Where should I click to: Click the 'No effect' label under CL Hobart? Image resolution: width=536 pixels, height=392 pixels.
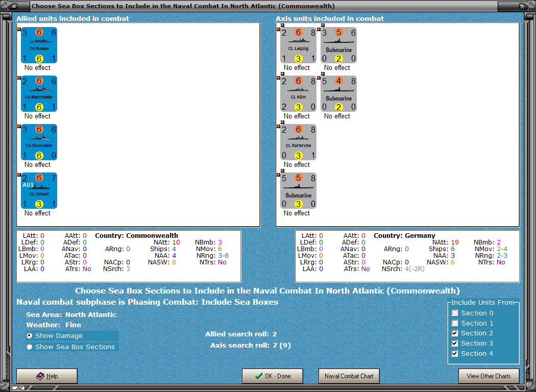(x=37, y=213)
